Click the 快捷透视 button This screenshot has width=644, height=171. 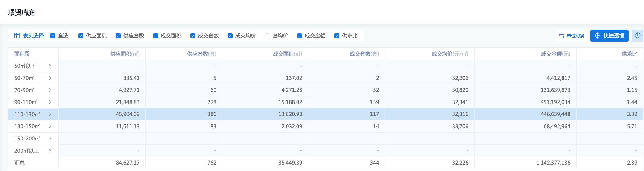[609, 36]
